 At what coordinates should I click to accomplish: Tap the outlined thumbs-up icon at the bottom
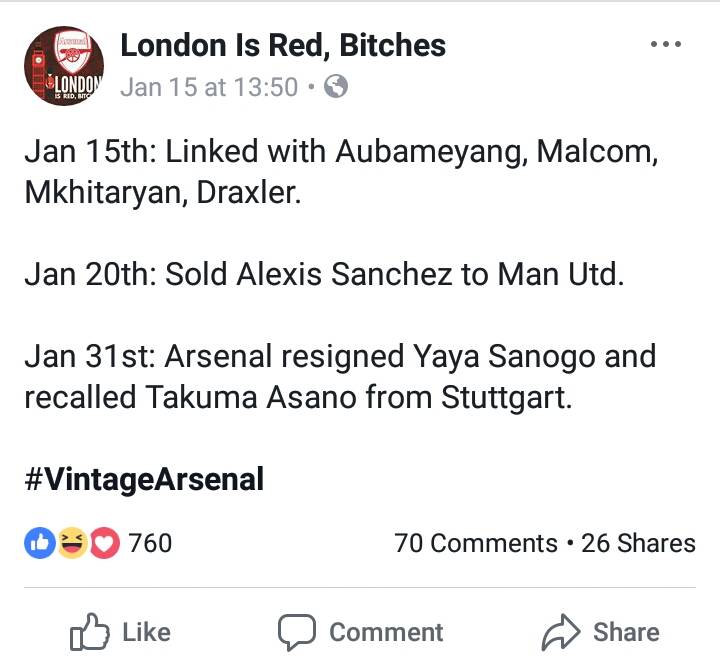88,632
